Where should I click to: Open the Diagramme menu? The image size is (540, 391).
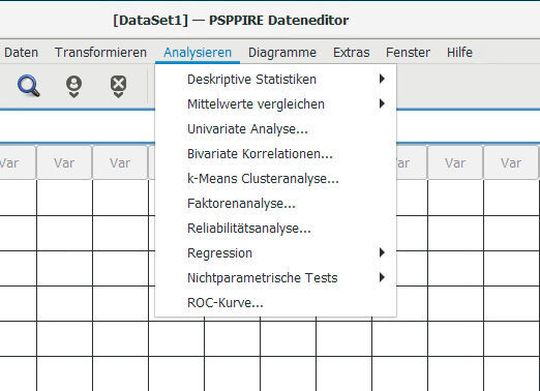[282, 52]
